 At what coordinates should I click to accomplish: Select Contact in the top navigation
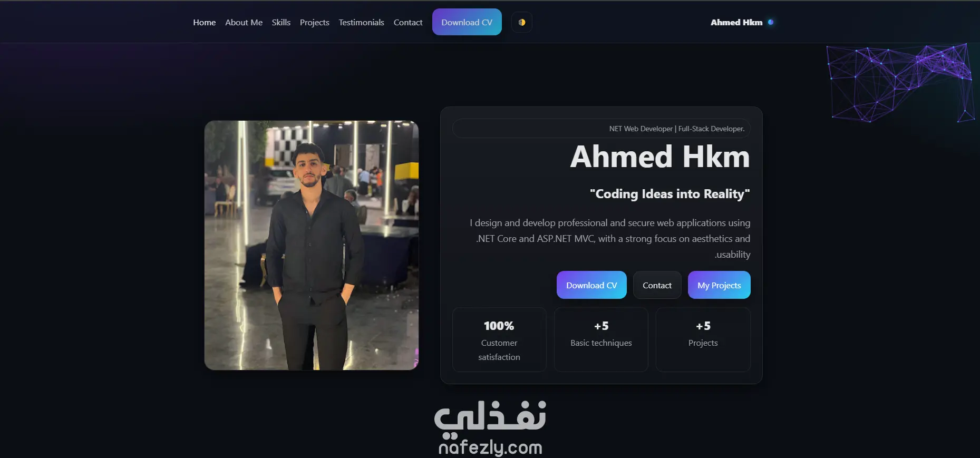click(408, 22)
